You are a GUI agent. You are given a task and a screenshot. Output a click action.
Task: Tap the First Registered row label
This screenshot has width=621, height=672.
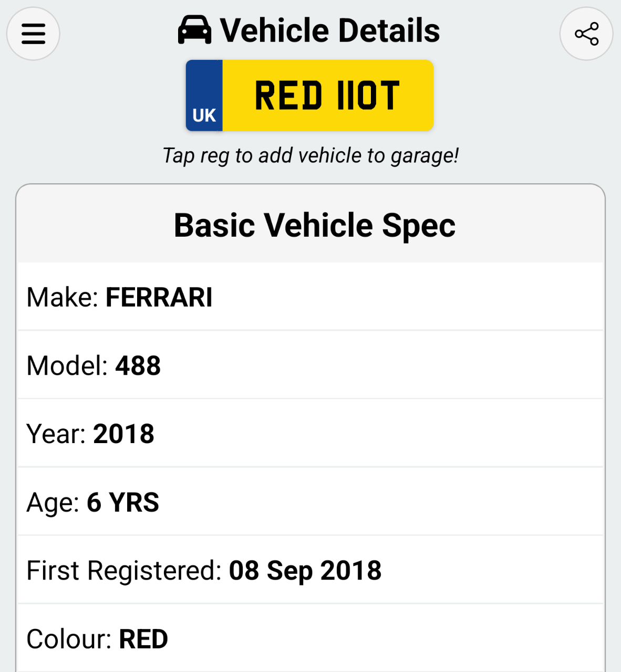[x=125, y=571]
